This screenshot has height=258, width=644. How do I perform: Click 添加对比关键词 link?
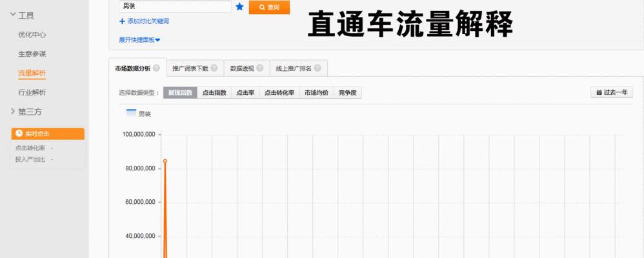(x=144, y=21)
